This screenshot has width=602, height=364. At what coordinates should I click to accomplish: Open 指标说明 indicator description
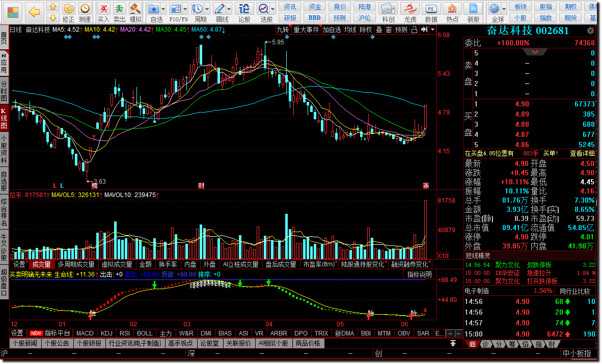[420, 274]
